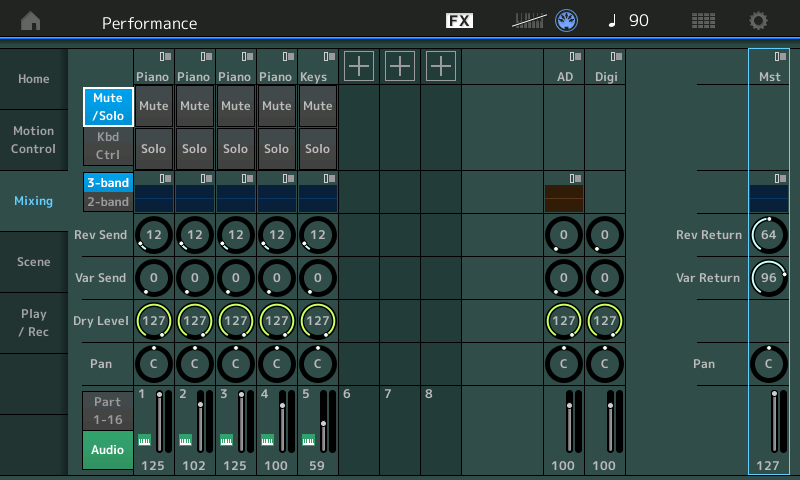
Task: Solo the Keys part
Action: [x=317, y=149]
